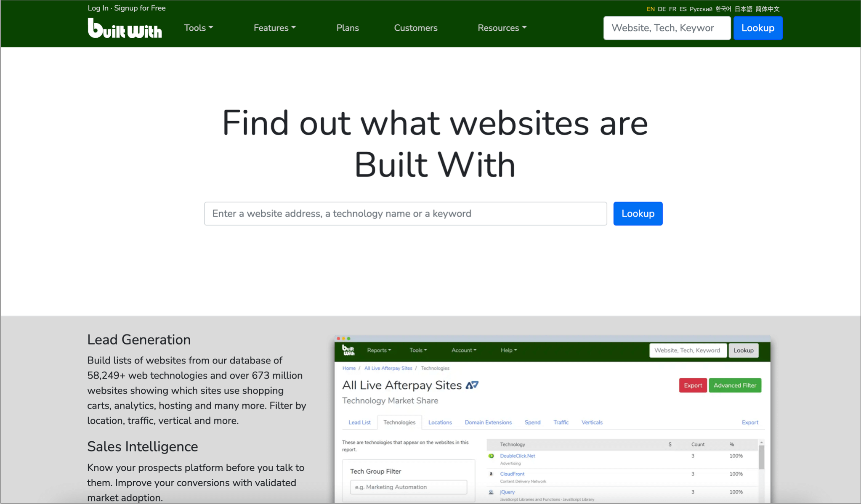Open the Customers page
Viewport: 861px width, 504px height.
(415, 28)
